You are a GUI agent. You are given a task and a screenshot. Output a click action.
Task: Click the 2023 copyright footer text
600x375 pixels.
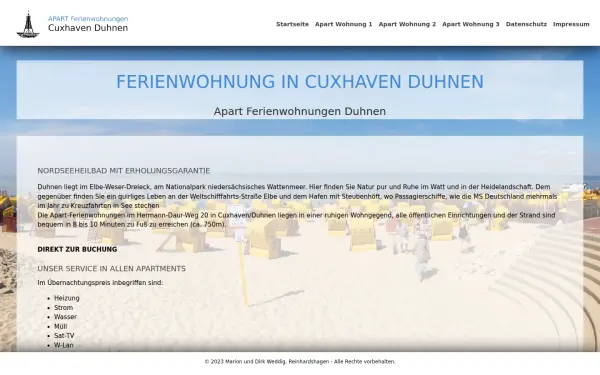[300, 362]
